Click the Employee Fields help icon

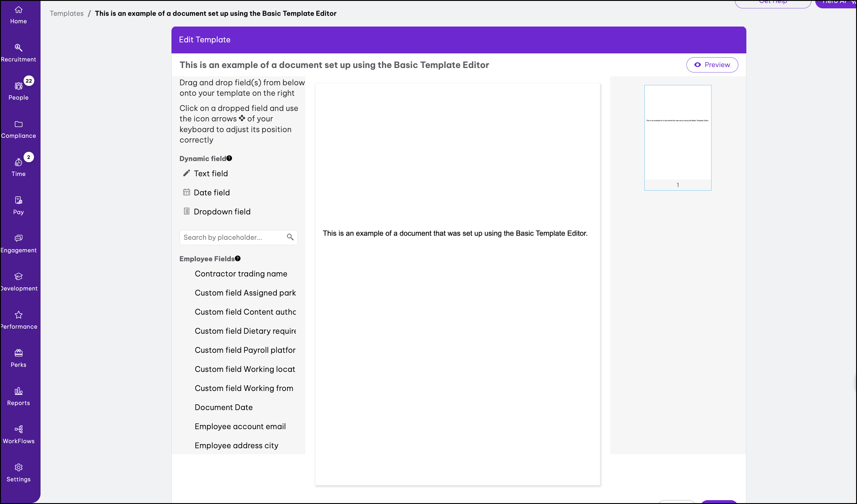pos(238,259)
